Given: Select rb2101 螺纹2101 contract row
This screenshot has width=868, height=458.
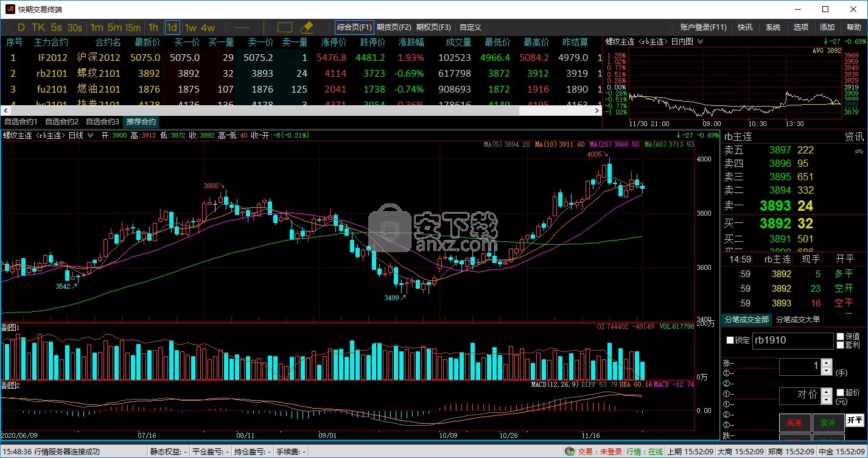Looking at the screenshot, I should coord(301,73).
